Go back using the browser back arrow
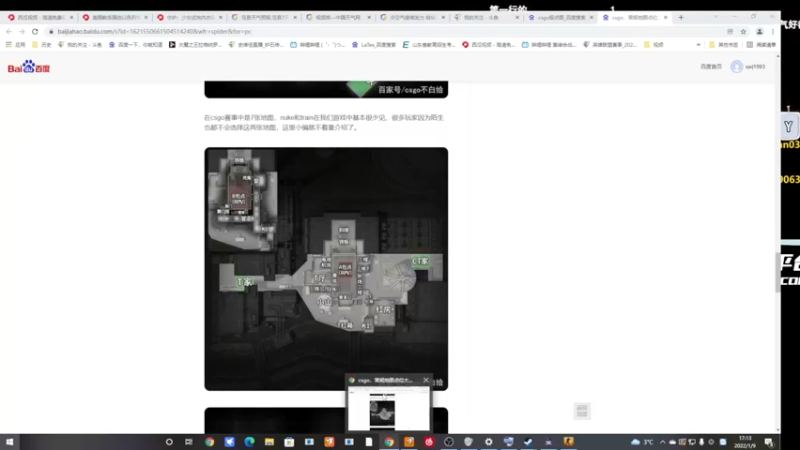This screenshot has width=800, height=450. pos(9,32)
